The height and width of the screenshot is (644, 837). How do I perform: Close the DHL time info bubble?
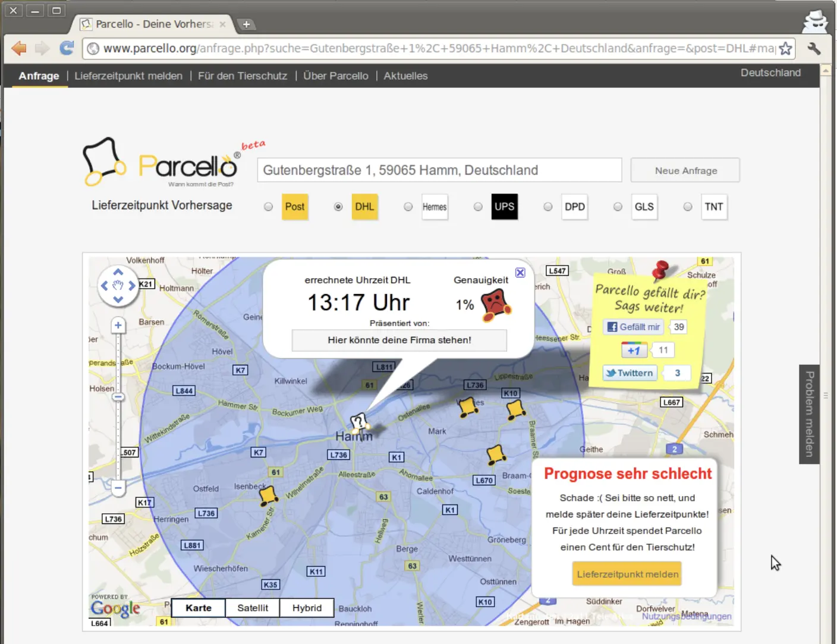click(520, 273)
